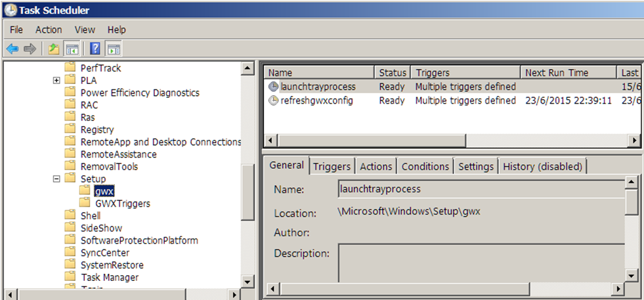Image resolution: width=644 pixels, height=300 pixels.
Task: Sort tasks by Next Run Time column header
Action: pyautogui.click(x=557, y=73)
